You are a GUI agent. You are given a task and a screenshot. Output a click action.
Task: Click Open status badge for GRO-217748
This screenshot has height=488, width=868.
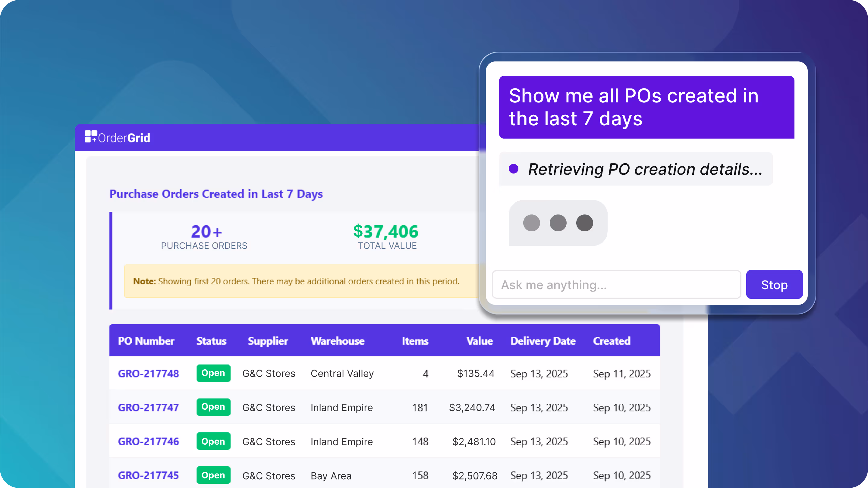click(213, 373)
